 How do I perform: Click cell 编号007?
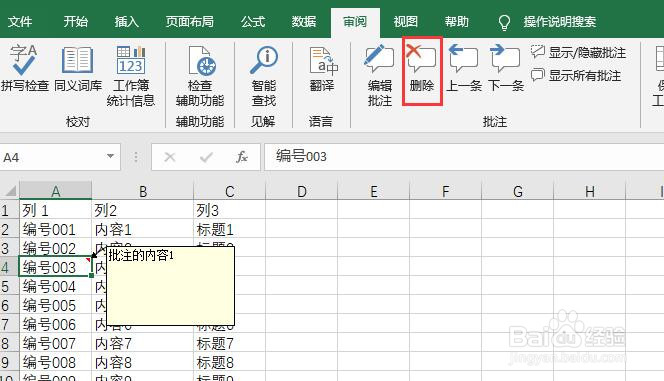(55, 343)
